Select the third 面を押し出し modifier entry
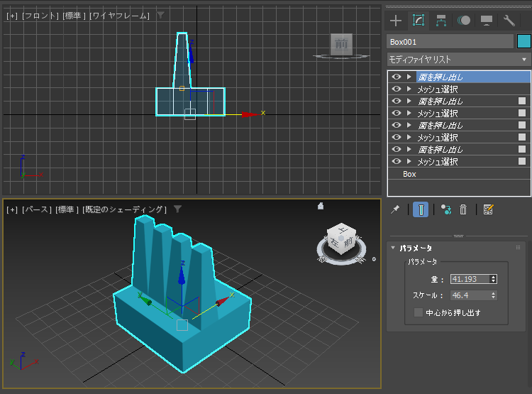532x394 pixels. click(440, 126)
